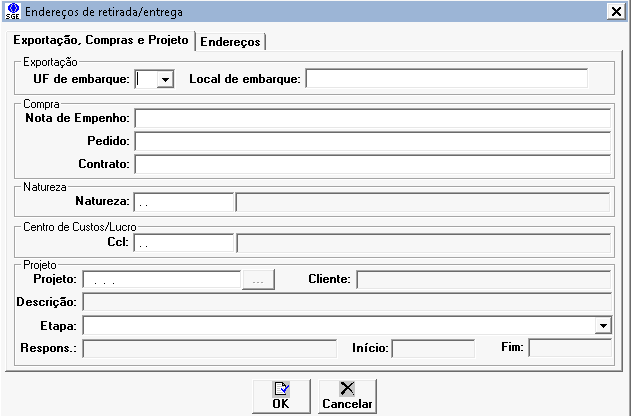This screenshot has height=416, width=631.
Task: Click the Descrição field
Action: pyautogui.click(x=347, y=302)
